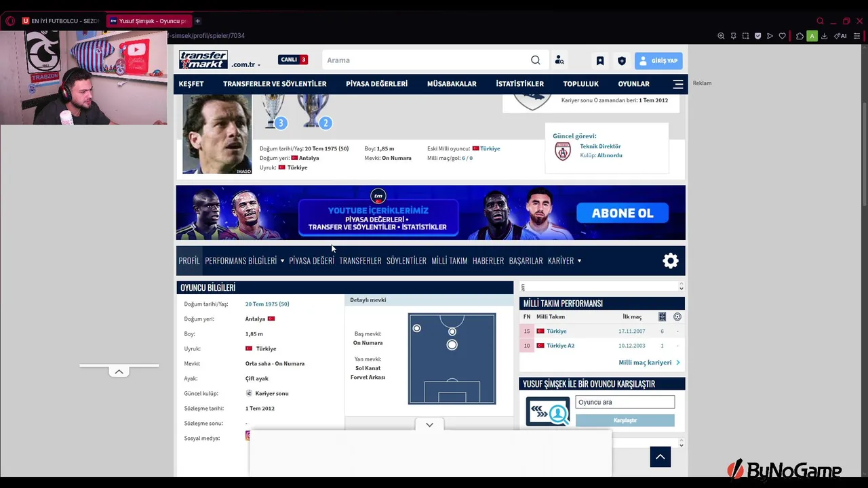Open the KEŞFET menu
This screenshot has width=868, height=488.
(x=191, y=84)
